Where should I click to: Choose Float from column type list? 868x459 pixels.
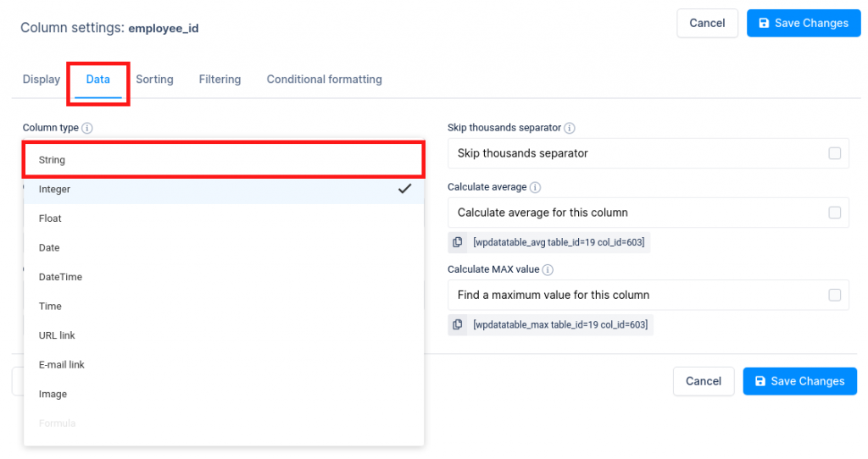click(224, 218)
